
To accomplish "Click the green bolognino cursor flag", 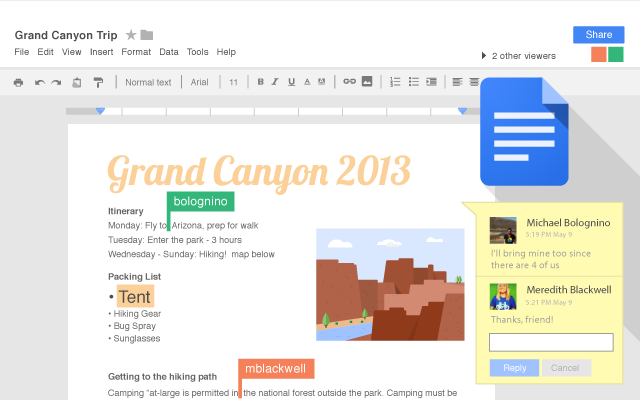I will (x=200, y=201).
